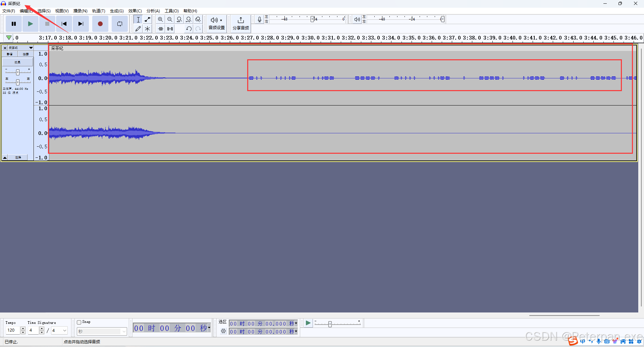The width and height of the screenshot is (644, 347).
Task: Open the 帮助(H) menu
Action: tap(190, 11)
